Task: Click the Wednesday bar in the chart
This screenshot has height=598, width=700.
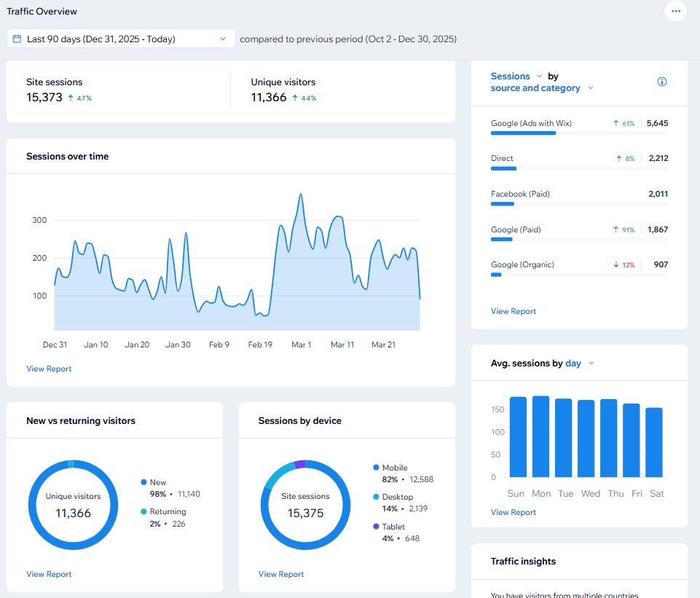Action: pyautogui.click(x=586, y=438)
